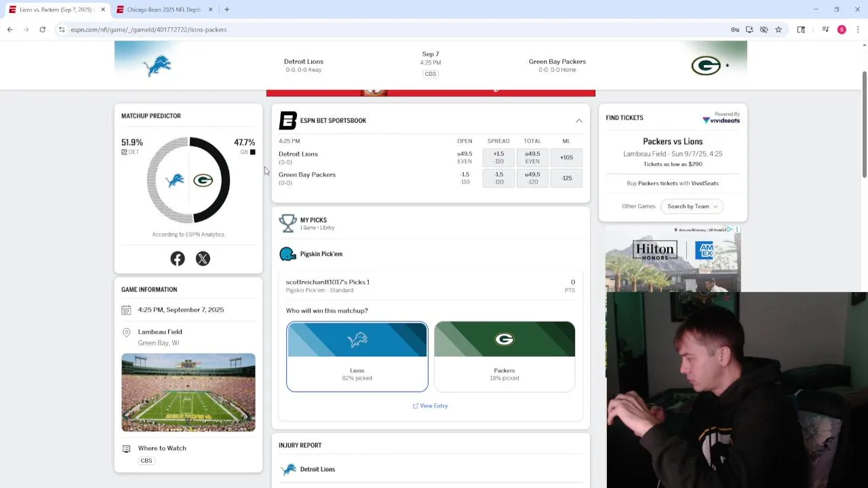Share matchup predictor on X
Screen dimensions: 868x488
203,258
